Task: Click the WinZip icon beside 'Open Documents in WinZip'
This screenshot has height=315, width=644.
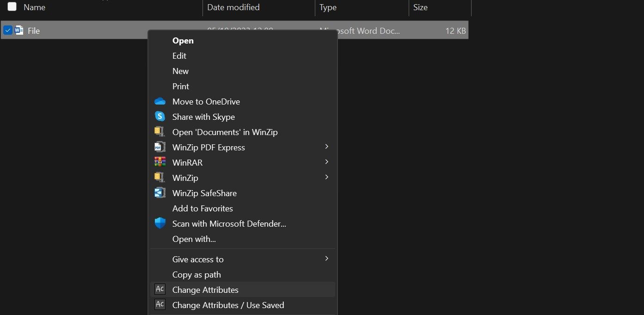Action: pyautogui.click(x=160, y=131)
